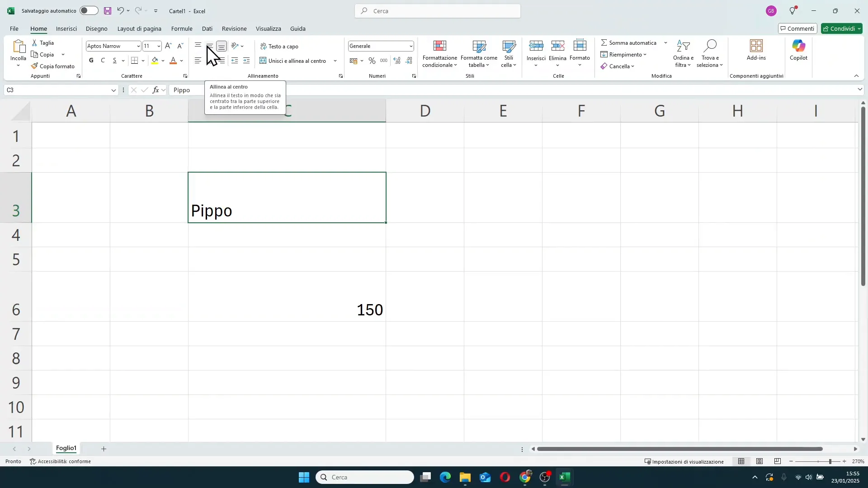Open Formattazione condizionale
Image resolution: width=868 pixels, height=488 pixels.
click(440, 54)
